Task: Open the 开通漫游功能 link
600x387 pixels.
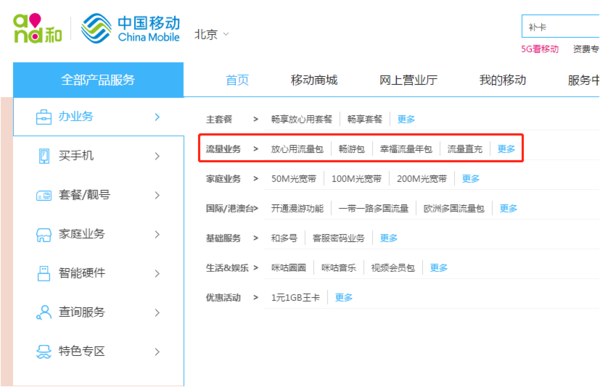Action: [297, 208]
